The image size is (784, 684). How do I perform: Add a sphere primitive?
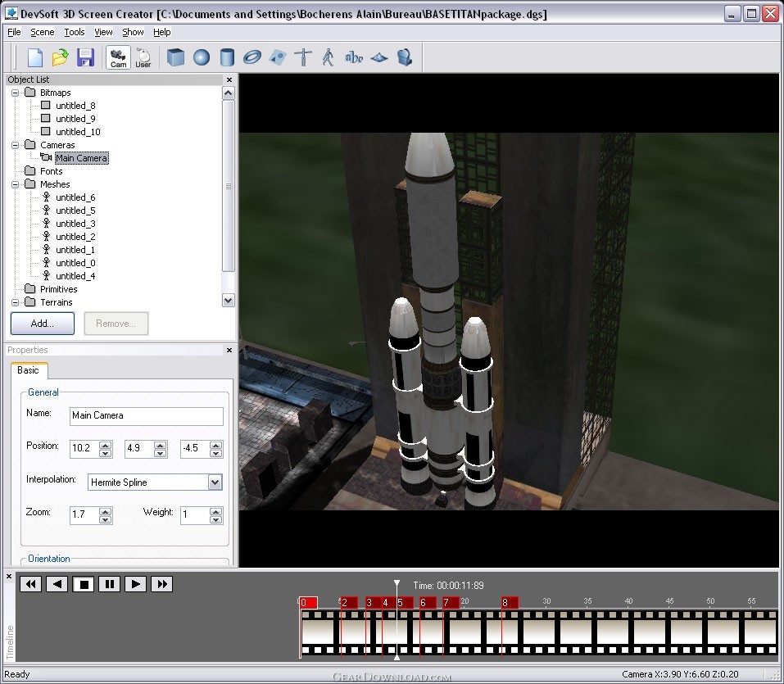coord(202,57)
